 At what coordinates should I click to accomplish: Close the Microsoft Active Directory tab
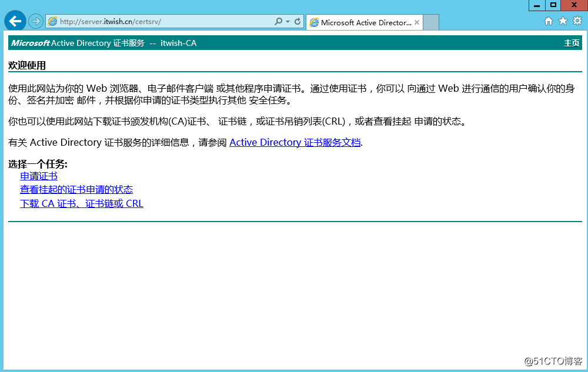[417, 22]
